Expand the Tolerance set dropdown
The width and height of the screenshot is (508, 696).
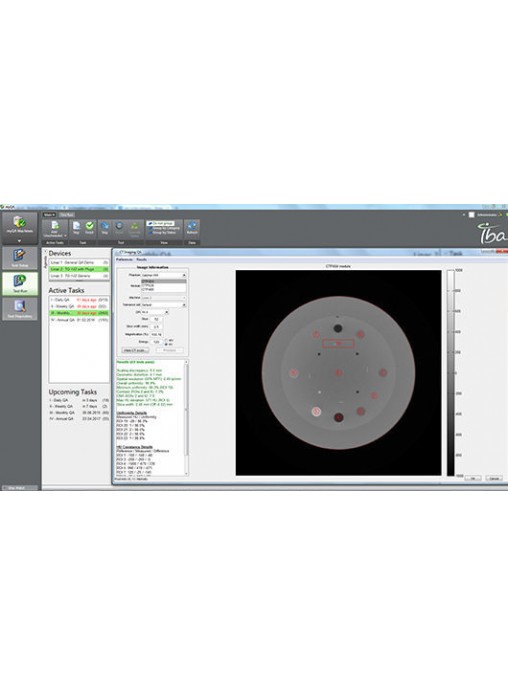(163, 305)
